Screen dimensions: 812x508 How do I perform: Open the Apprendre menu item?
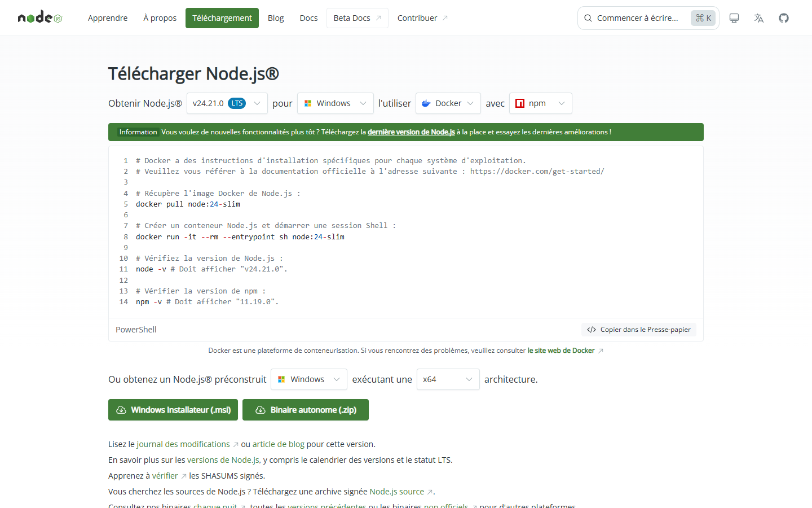point(108,18)
